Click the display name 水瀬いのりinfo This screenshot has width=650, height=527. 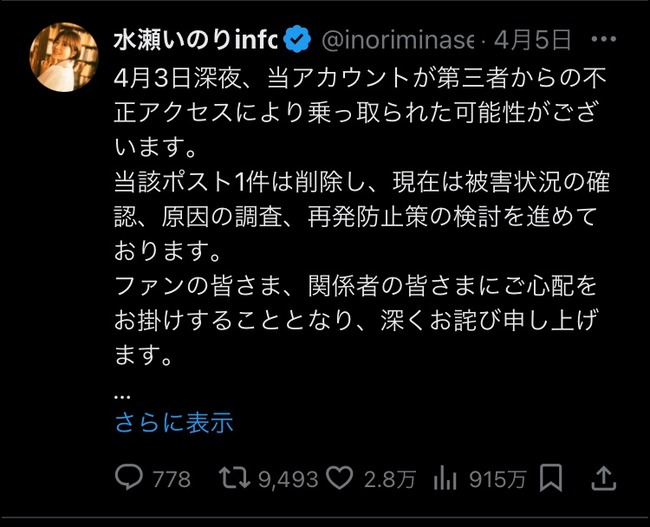point(195,40)
